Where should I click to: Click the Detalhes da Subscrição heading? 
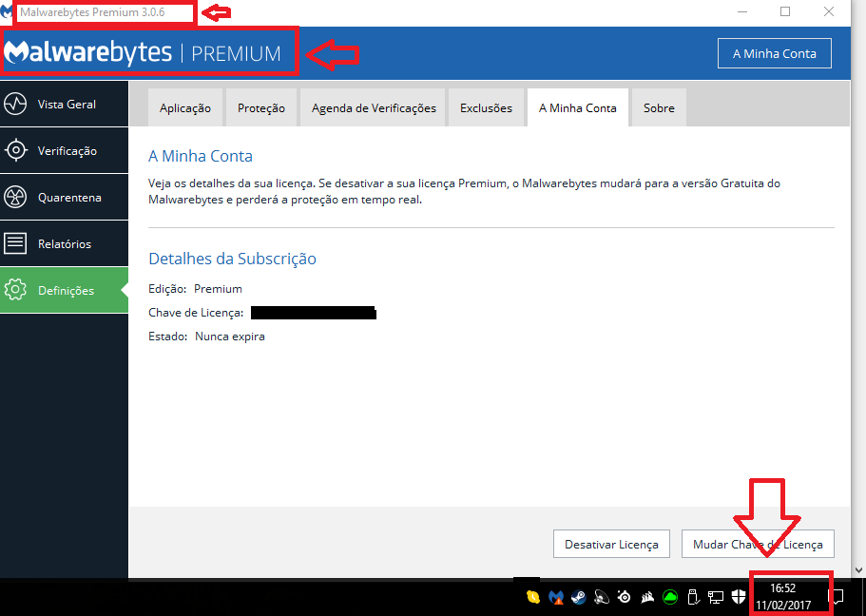(x=233, y=259)
